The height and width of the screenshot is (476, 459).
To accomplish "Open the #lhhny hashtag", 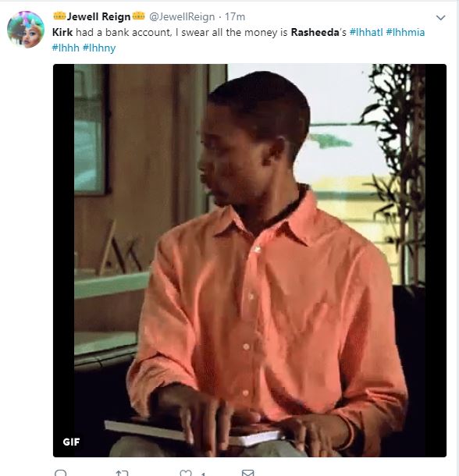I will pos(99,48).
